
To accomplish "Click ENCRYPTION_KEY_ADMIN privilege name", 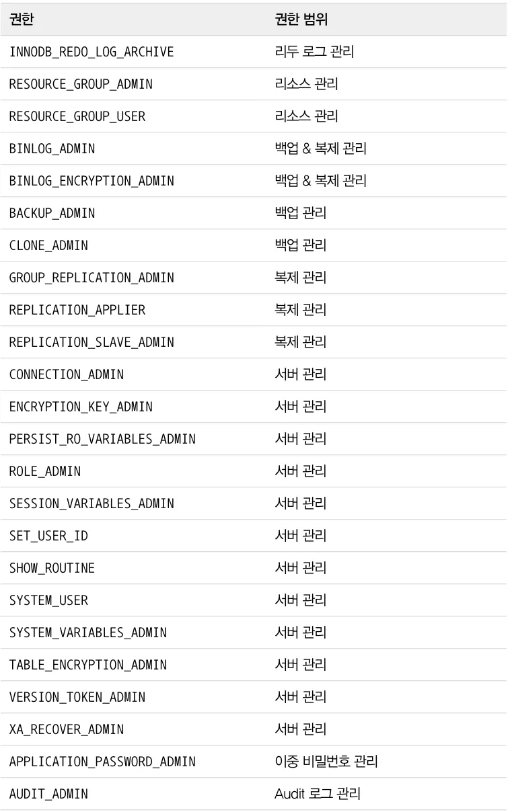I will click(x=81, y=407).
